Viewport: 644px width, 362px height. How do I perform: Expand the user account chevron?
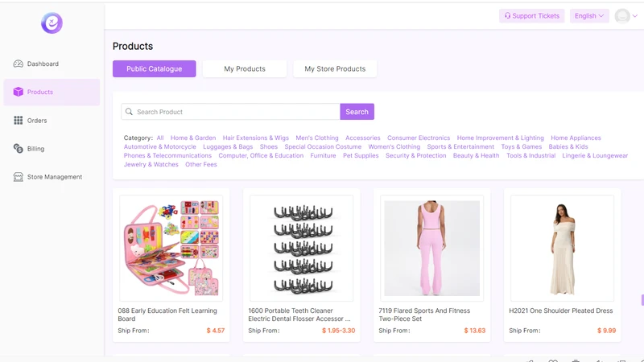[x=635, y=16]
